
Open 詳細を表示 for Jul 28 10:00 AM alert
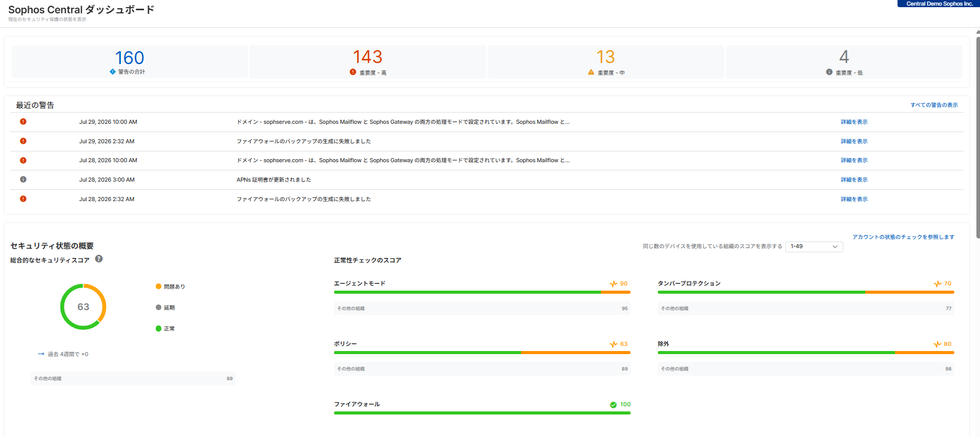tap(854, 160)
